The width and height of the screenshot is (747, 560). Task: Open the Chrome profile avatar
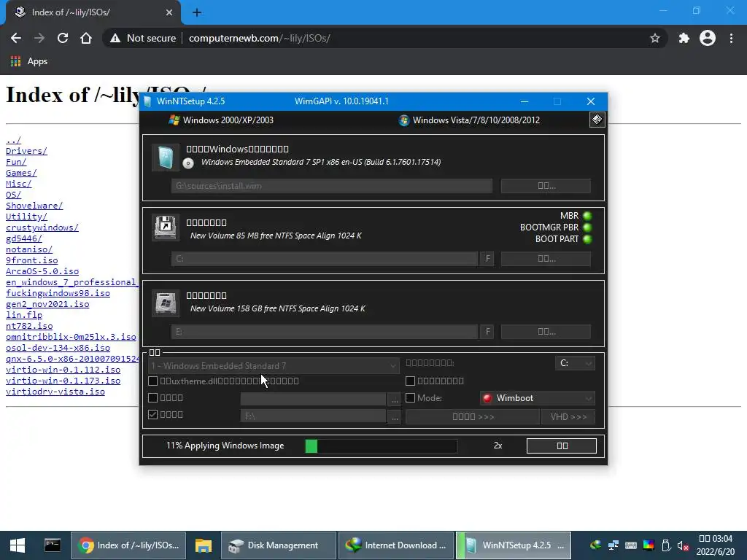(708, 38)
